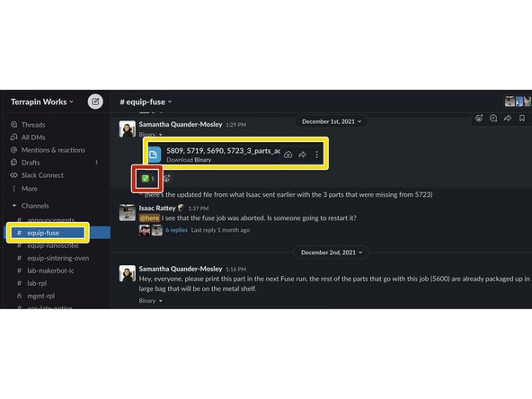Expand the December 1st, 2021 date picker
This screenshot has width=532, height=399.
(x=331, y=121)
